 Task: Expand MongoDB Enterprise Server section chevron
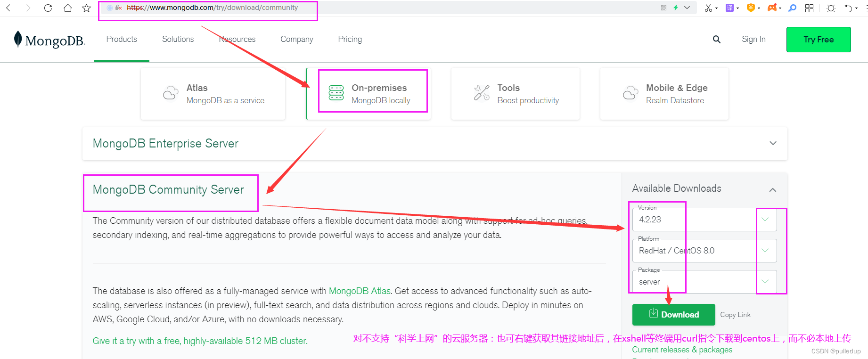pyautogui.click(x=773, y=143)
